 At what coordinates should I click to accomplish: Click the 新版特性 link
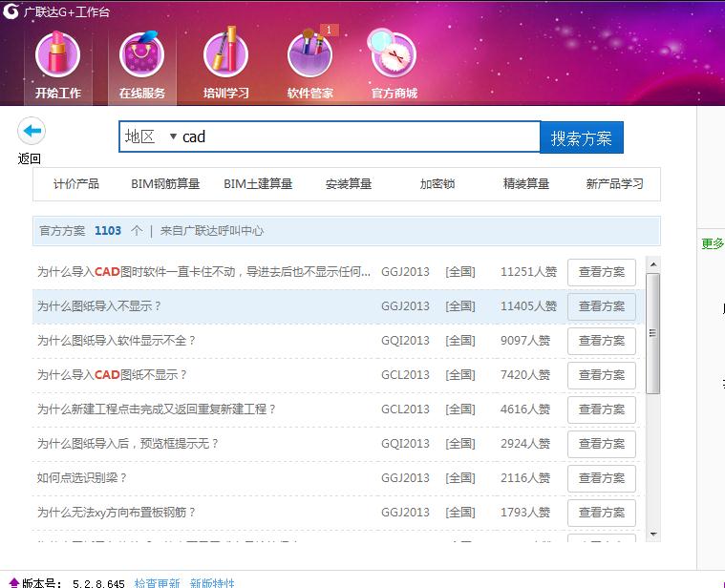click(212, 583)
